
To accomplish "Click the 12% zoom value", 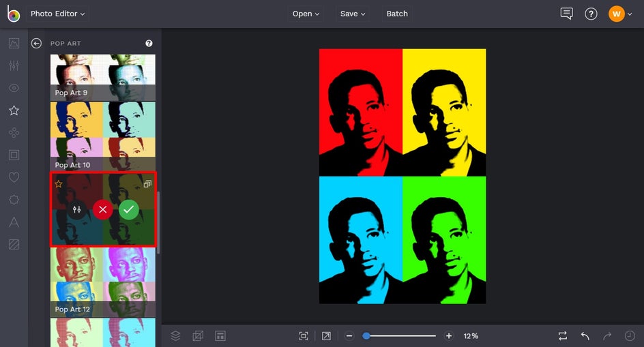I will [x=471, y=336].
